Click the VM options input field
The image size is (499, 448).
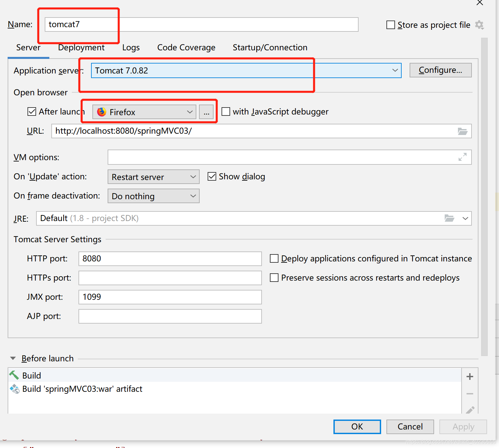[x=289, y=157]
